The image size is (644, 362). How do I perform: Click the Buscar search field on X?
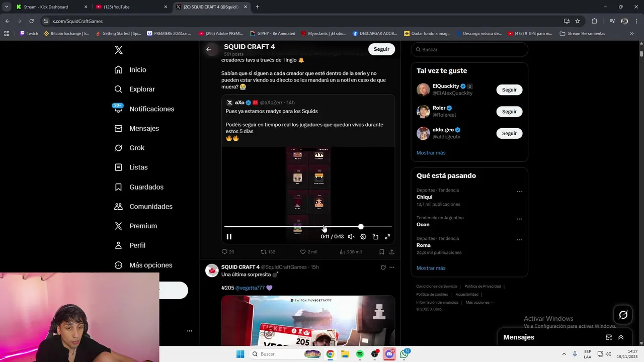pos(469,50)
